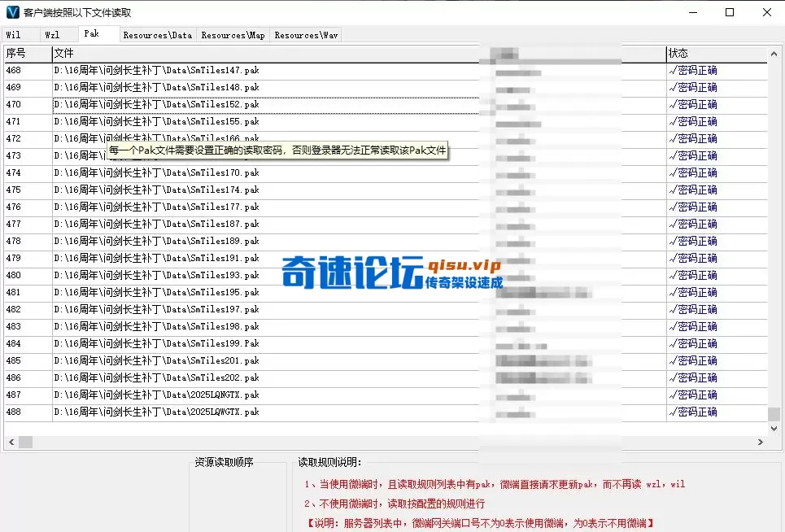Switch to the Wil tab
Screen dimensions: 785x532
coord(20,34)
